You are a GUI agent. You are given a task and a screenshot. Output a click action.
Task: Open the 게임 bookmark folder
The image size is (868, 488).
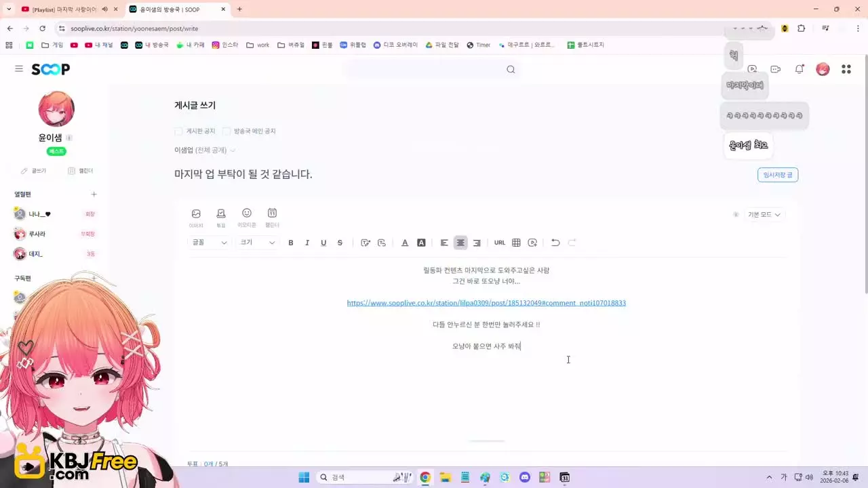click(52, 45)
